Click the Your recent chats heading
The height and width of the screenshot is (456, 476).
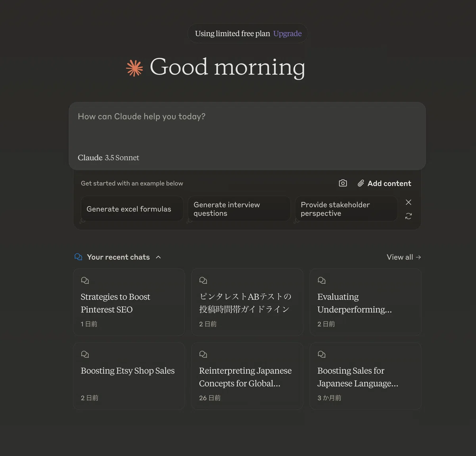point(118,257)
